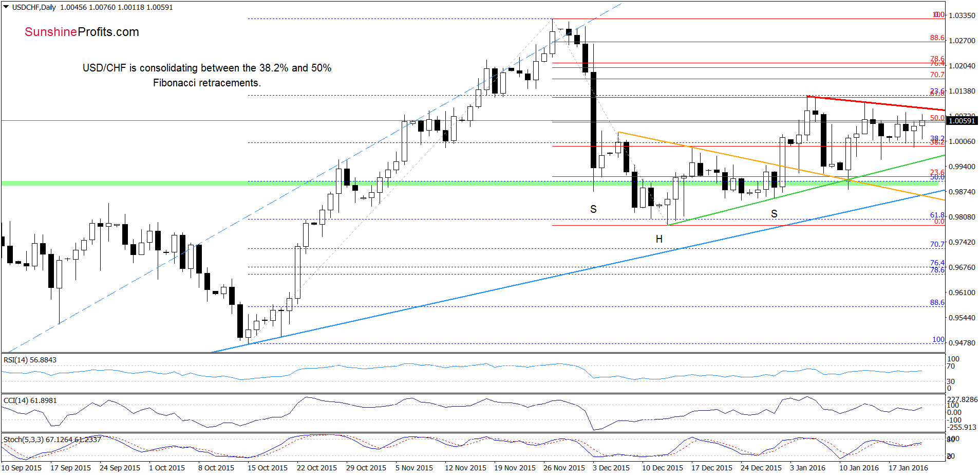The image size is (980, 475).
Task: Click the 17 Jan 2016 date label
Action: pyautogui.click(x=908, y=468)
